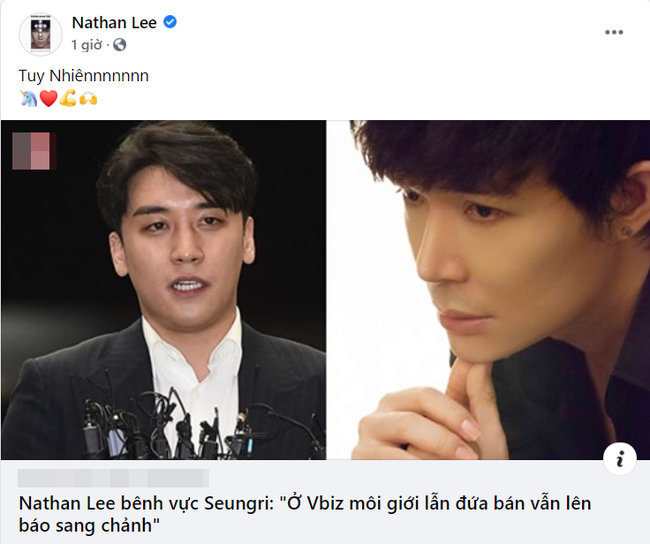This screenshot has height=544, width=650.
Task: Click the microphone cluster in the press photo
Action: point(199,423)
